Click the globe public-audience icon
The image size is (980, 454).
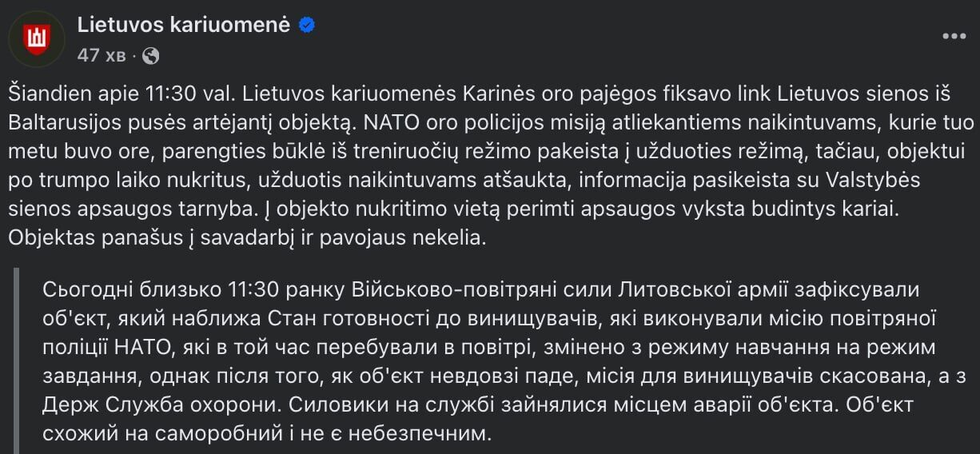tap(150, 56)
